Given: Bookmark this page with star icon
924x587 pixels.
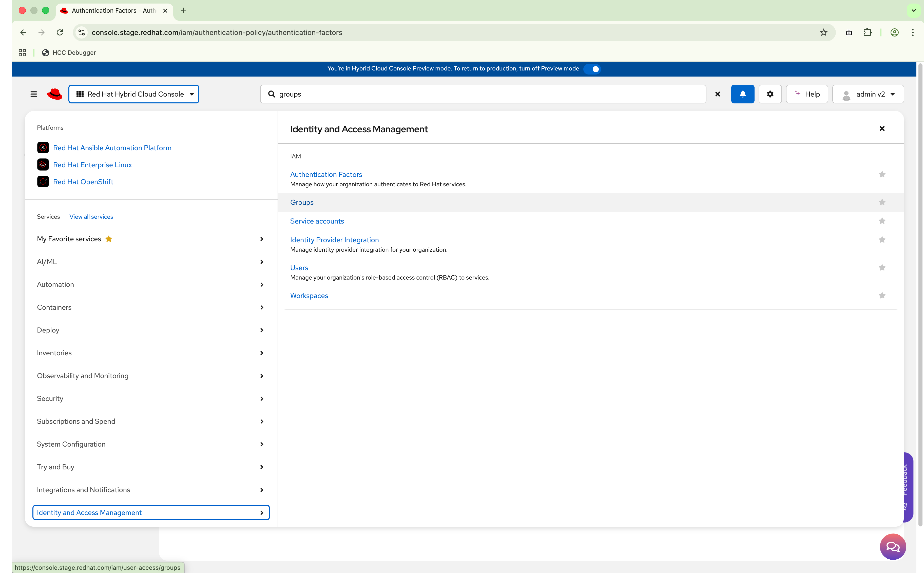Looking at the screenshot, I should click(x=823, y=33).
